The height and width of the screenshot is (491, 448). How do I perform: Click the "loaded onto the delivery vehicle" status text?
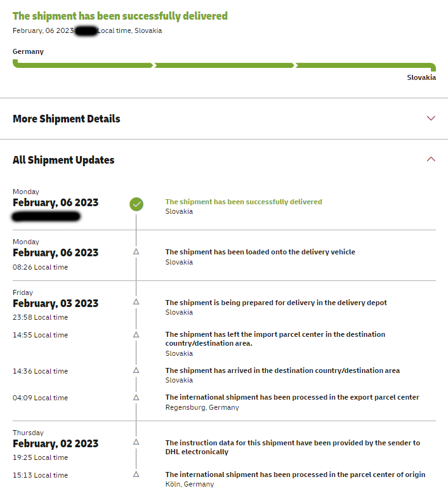point(260,252)
